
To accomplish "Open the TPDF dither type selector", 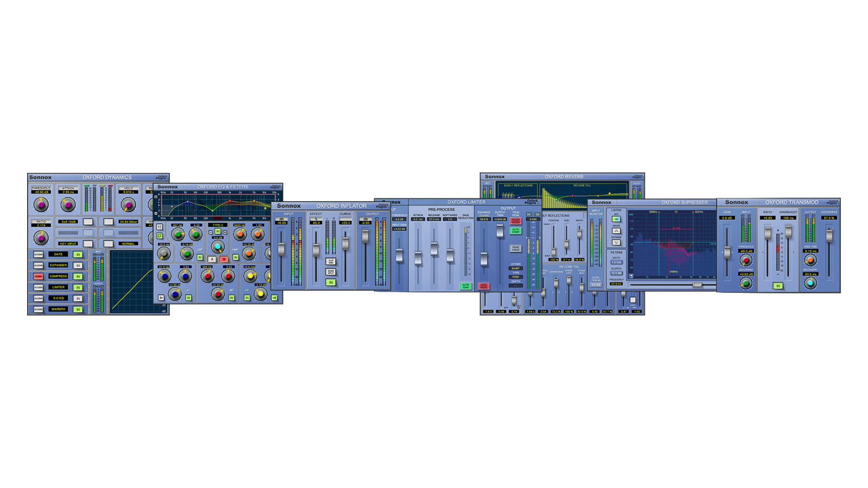I will click(516, 277).
